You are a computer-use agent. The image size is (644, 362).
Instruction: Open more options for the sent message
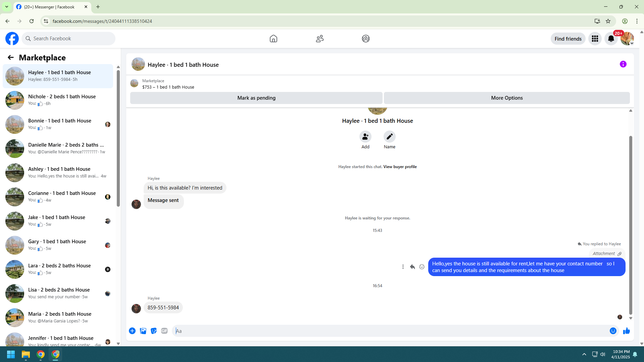click(403, 267)
